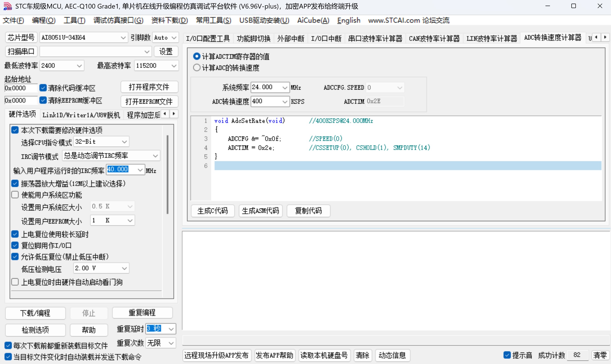The height and width of the screenshot is (364, 611).
Task: Switch language via English menu
Action: click(349, 20)
